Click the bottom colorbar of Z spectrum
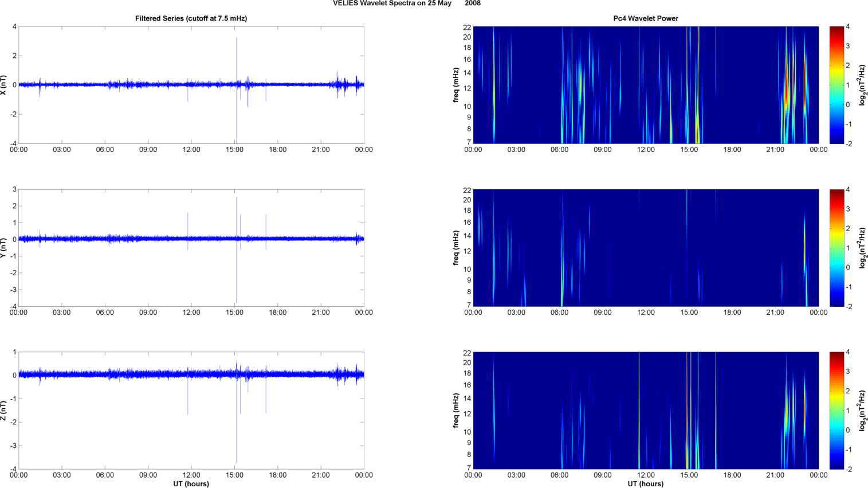This screenshot has width=868, height=488. (x=836, y=411)
